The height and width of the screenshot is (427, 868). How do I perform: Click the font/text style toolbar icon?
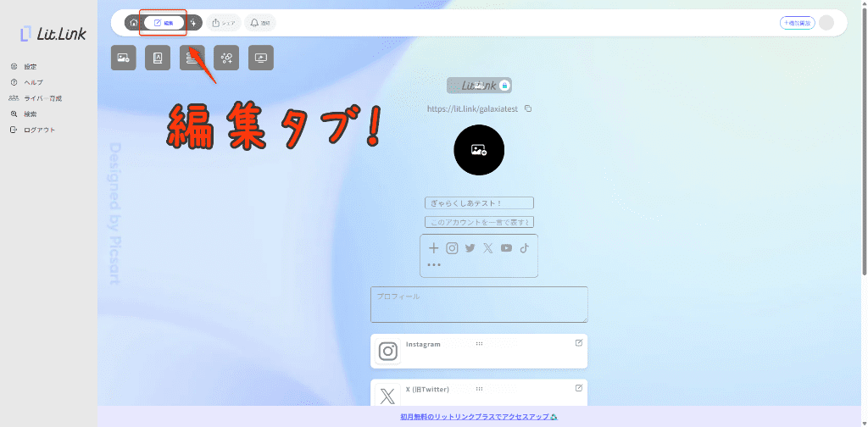[158, 58]
